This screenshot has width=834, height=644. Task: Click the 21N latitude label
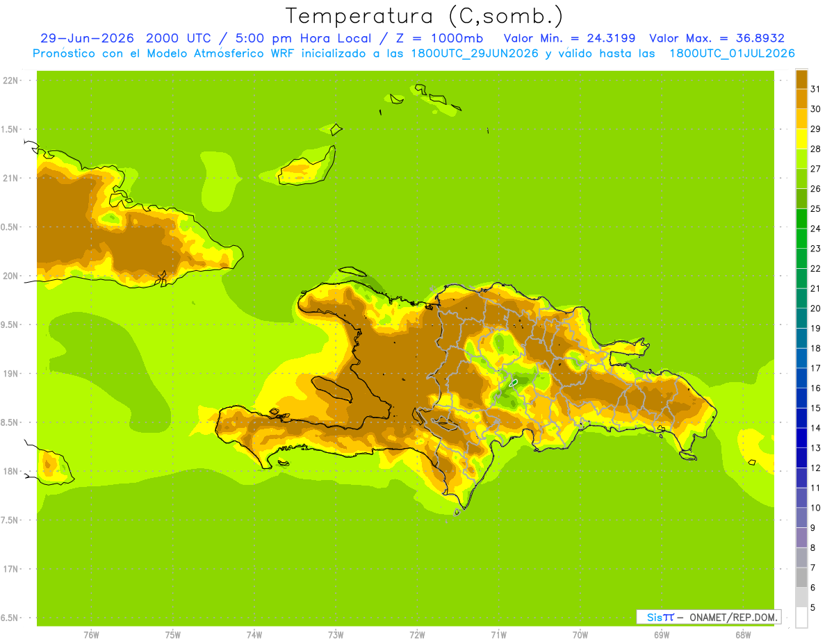click(x=10, y=178)
